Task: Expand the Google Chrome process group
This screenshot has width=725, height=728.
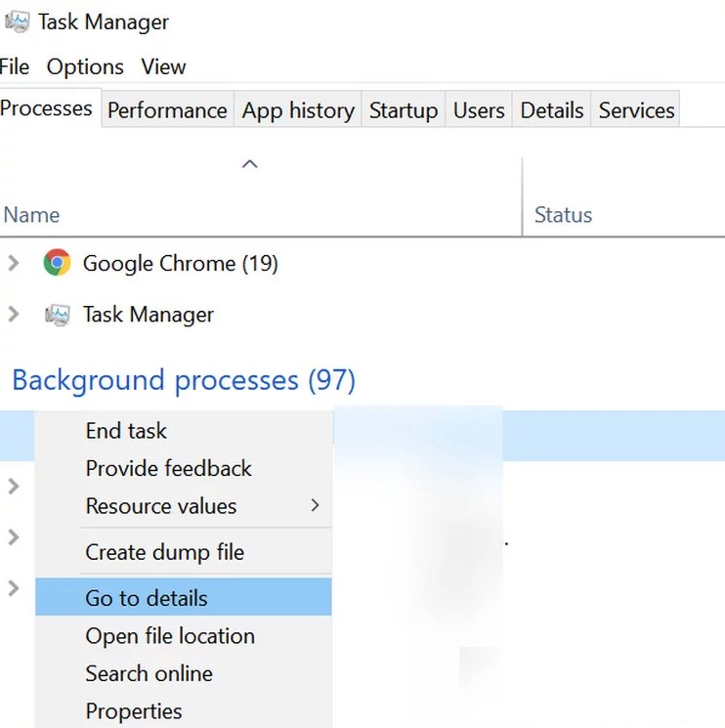Action: [13, 263]
